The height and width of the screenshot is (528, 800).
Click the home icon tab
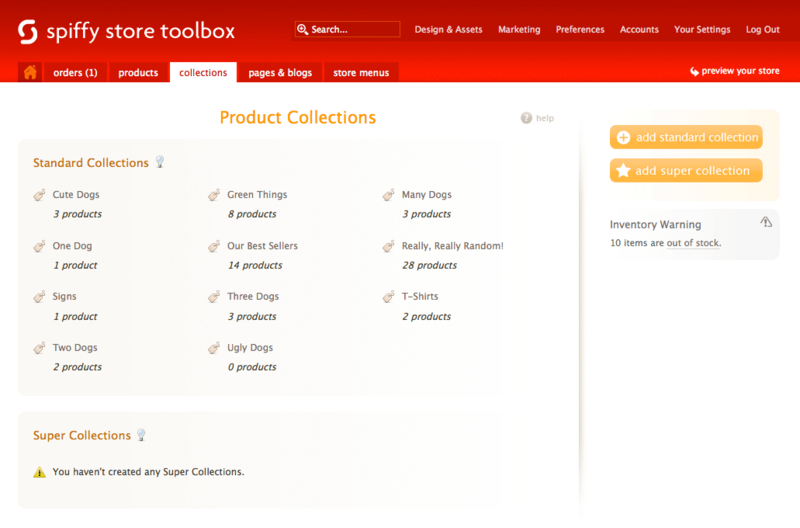point(30,72)
